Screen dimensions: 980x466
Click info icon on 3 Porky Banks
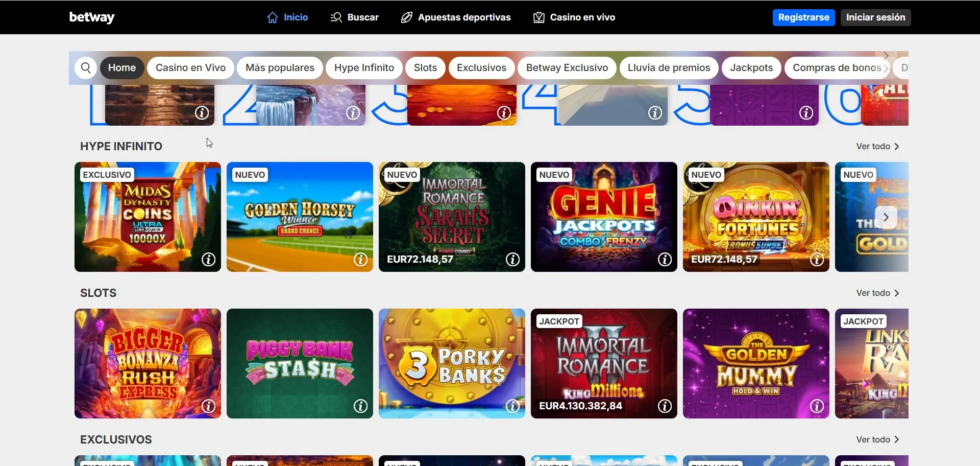pyautogui.click(x=512, y=406)
